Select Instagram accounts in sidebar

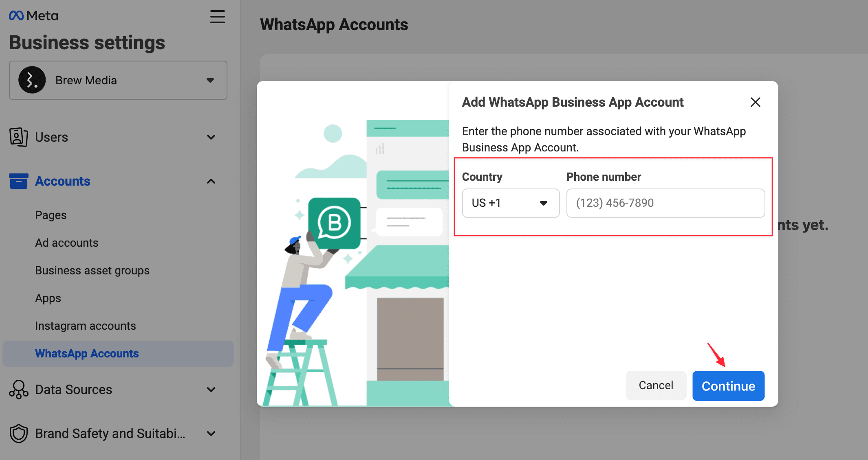coord(86,326)
